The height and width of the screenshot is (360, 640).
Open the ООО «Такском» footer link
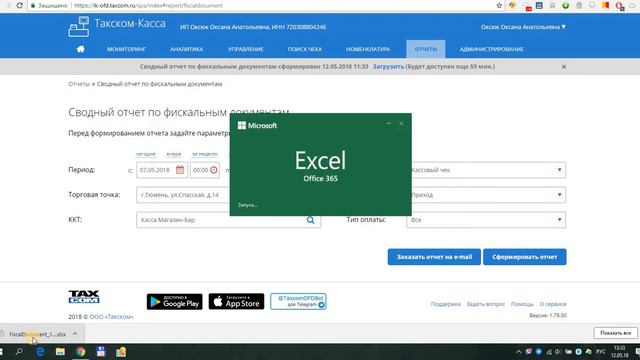pyautogui.click(x=111, y=317)
